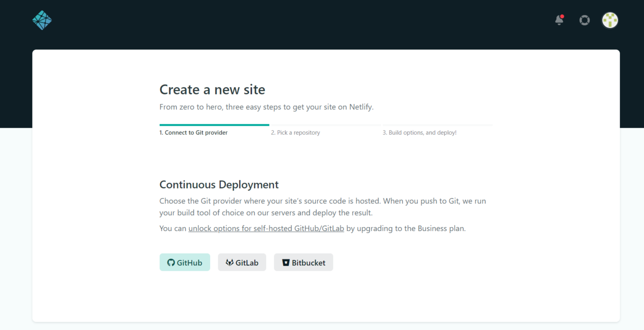Click the 'From zero to hero' subtitle
The image size is (644, 330).
coord(266,107)
